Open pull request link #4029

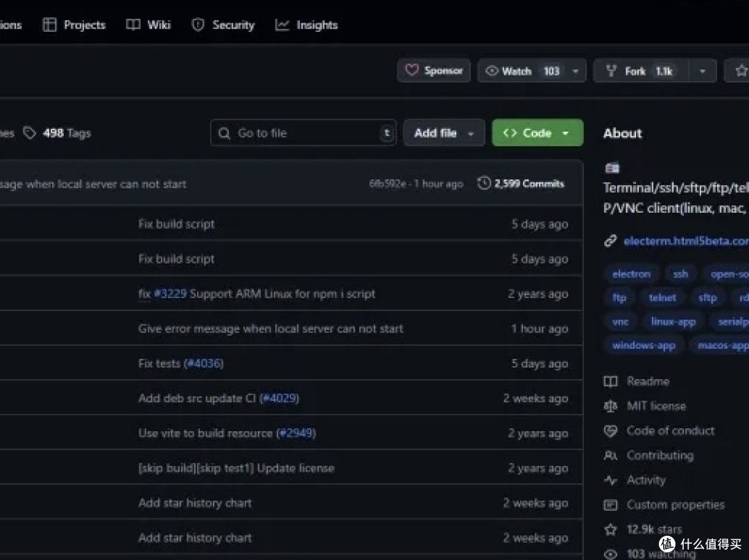(279, 398)
